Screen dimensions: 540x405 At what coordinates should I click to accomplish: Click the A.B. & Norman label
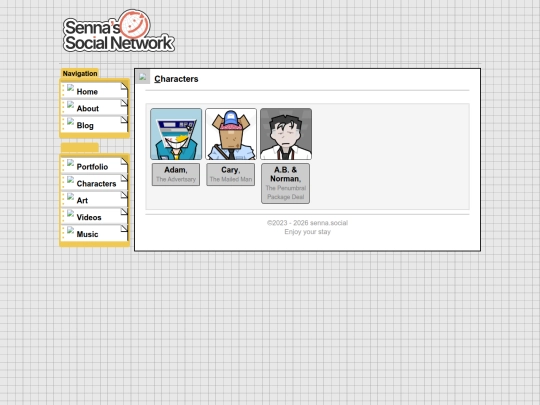coord(285,184)
